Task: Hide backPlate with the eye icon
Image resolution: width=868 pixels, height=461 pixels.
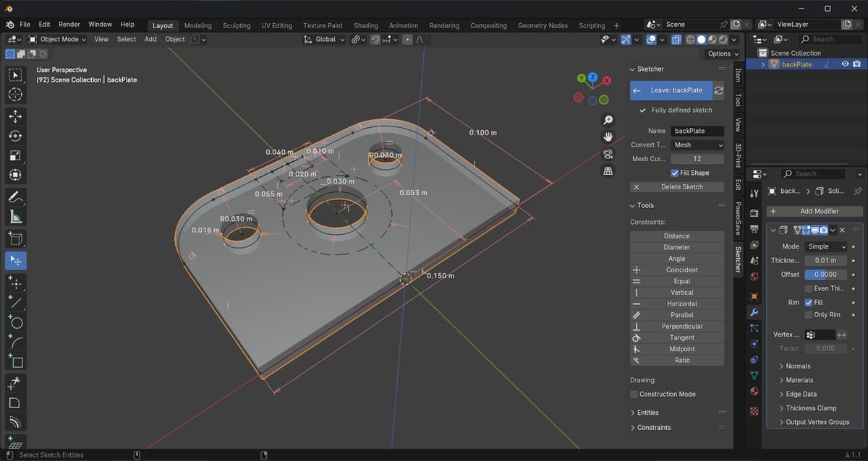Action: coord(845,64)
